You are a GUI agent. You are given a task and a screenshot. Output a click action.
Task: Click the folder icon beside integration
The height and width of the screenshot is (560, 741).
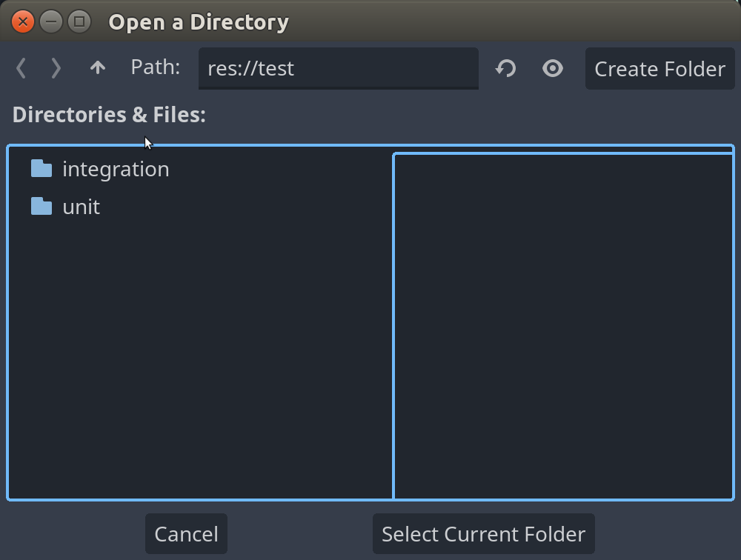(x=41, y=169)
